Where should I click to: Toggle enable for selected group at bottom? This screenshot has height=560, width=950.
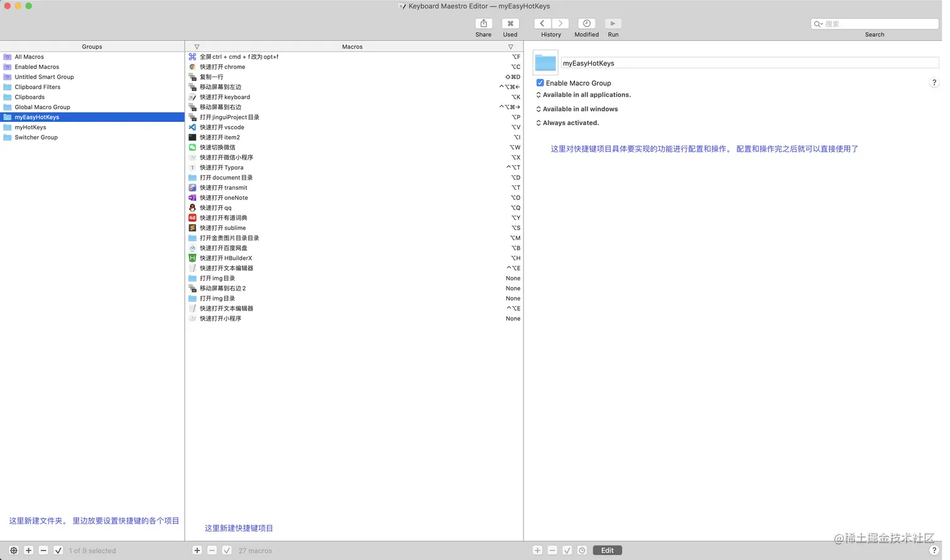58,551
